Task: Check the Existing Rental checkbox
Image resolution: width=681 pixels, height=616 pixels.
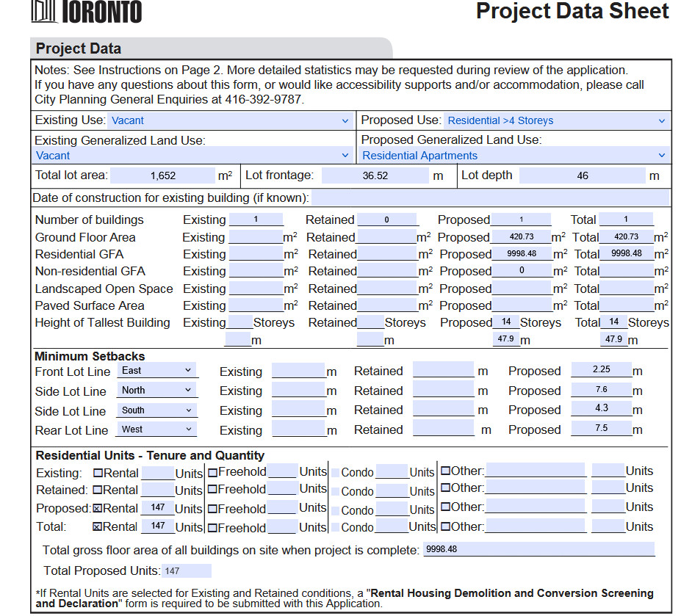Action: (98, 473)
